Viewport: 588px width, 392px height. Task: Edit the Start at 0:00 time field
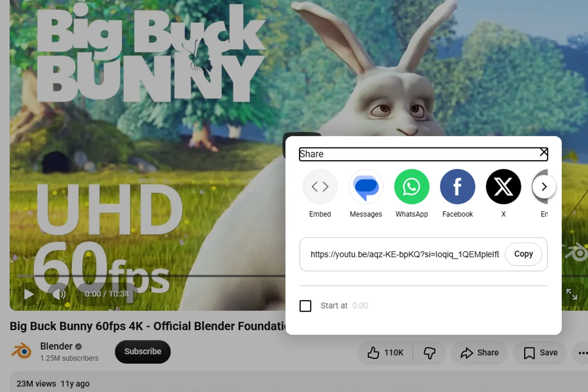pos(360,306)
